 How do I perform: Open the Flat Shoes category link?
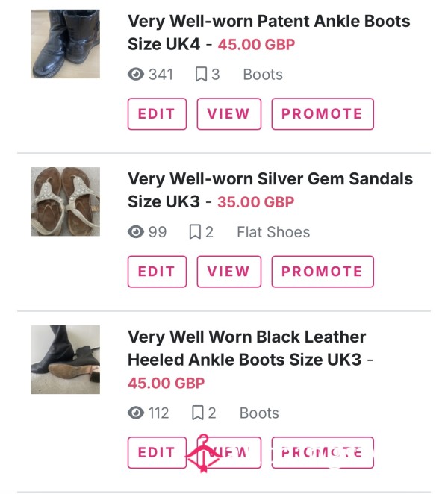pyautogui.click(x=273, y=232)
